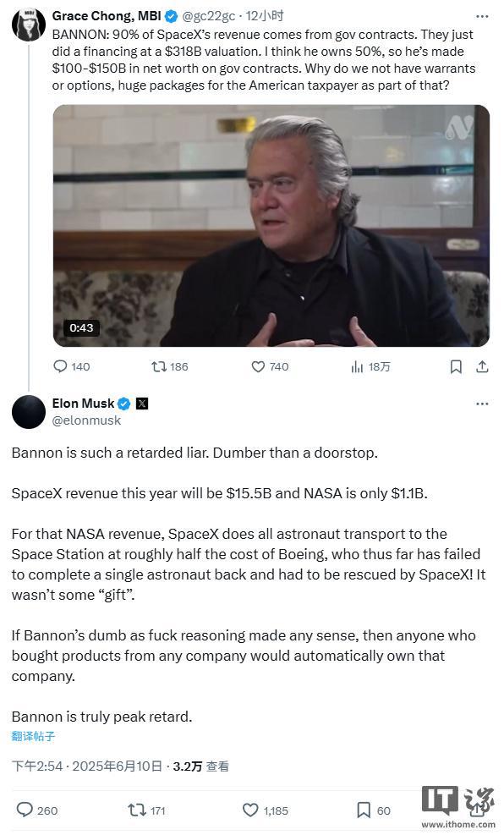Open the @elonmusk handle
Image resolution: width=504 pixels, height=835 pixels.
click(86, 420)
